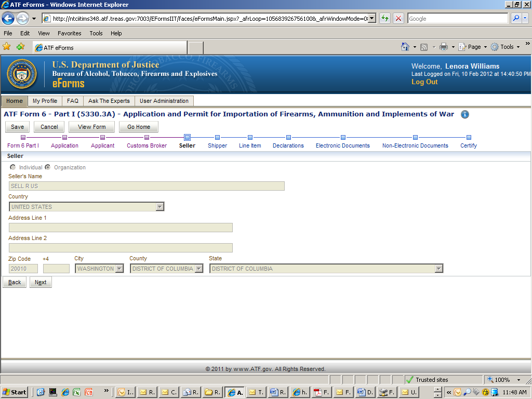Expand the address bar URL history dropdown

pos(372,18)
